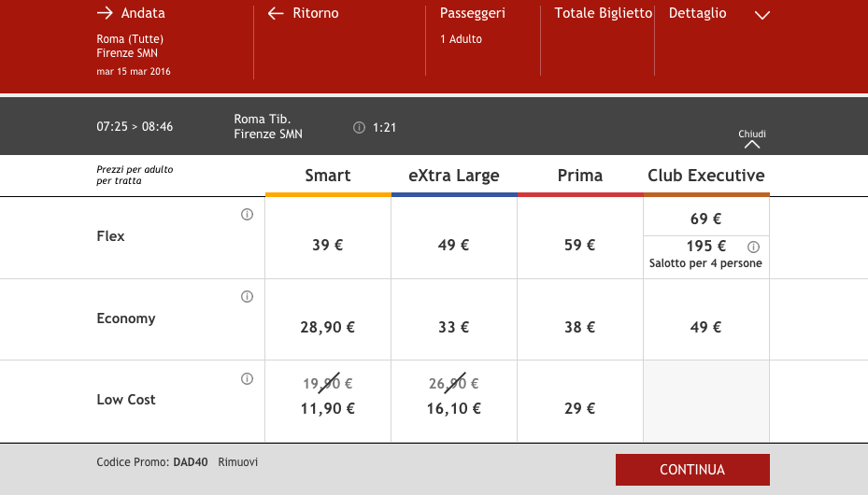The image size is (868, 495).
Task: Choose Smart Low Cost 11,90 € fare
Action: coord(328,408)
